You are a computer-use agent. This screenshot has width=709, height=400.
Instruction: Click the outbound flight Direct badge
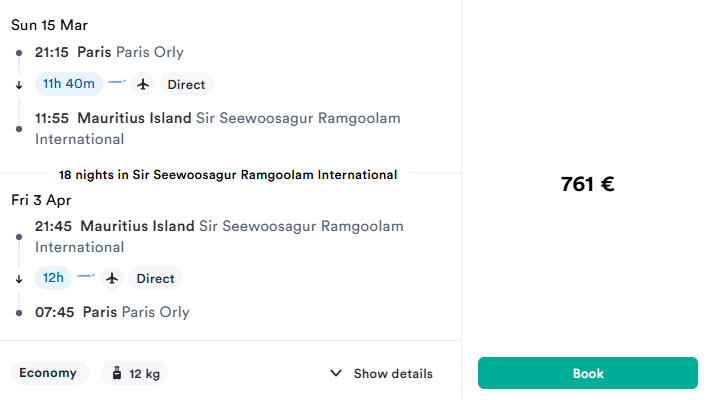pyautogui.click(x=187, y=84)
